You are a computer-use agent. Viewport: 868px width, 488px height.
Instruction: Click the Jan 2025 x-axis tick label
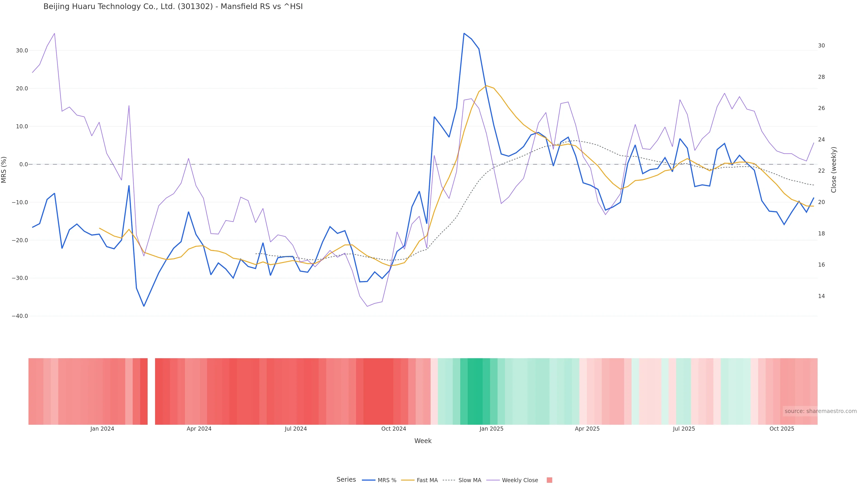(x=491, y=429)
